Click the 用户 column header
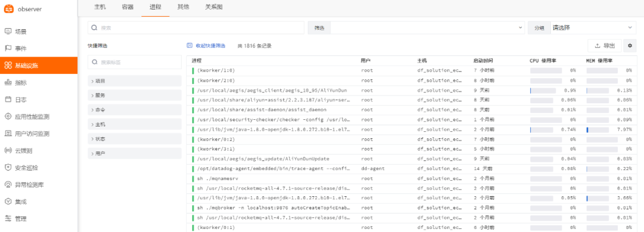Viewport: 644px width, 232px height. click(366, 60)
